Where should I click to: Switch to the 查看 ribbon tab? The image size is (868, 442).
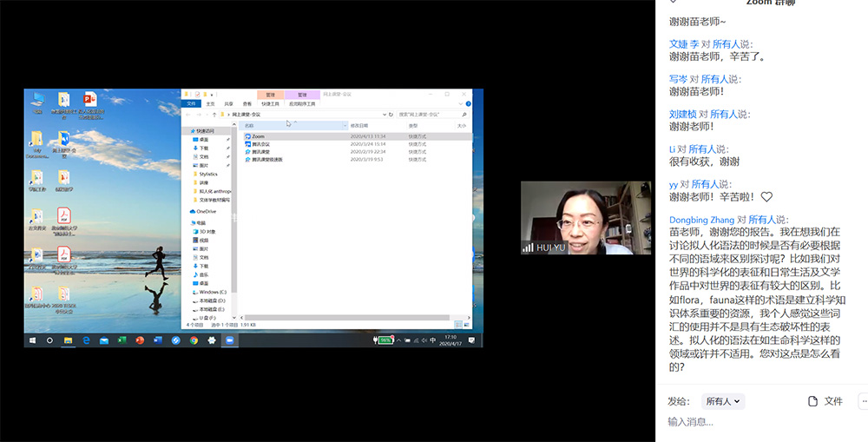pyautogui.click(x=247, y=103)
